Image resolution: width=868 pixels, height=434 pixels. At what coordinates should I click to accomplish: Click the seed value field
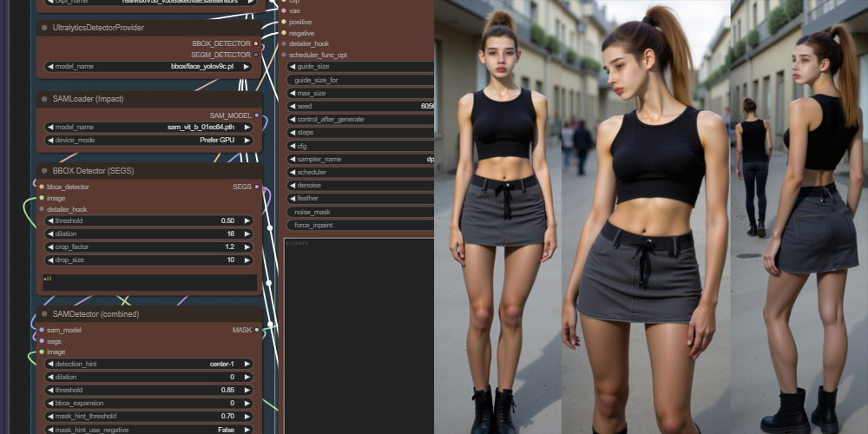coord(360,106)
